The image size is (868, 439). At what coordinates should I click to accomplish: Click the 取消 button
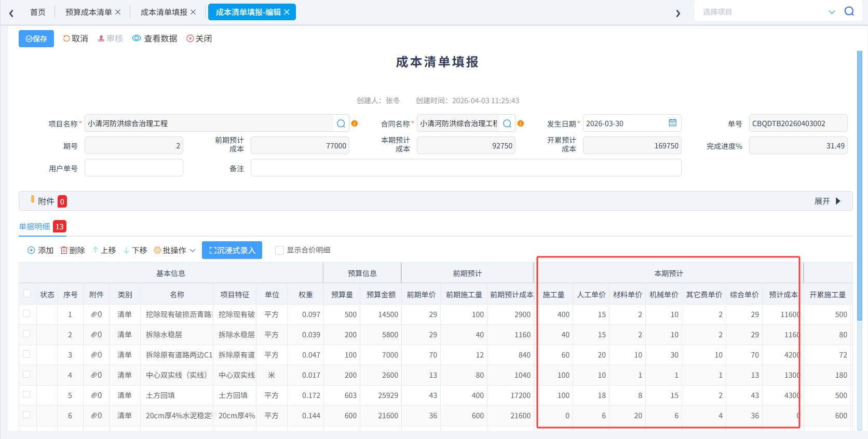pos(75,38)
